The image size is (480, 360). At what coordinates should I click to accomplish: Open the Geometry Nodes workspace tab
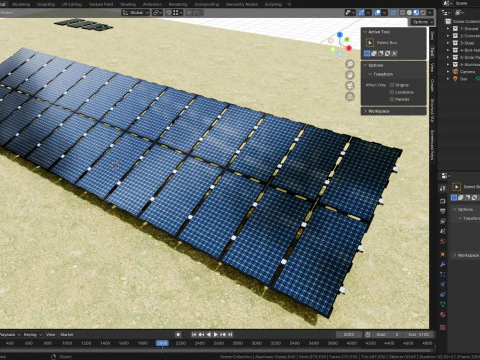pos(242,4)
